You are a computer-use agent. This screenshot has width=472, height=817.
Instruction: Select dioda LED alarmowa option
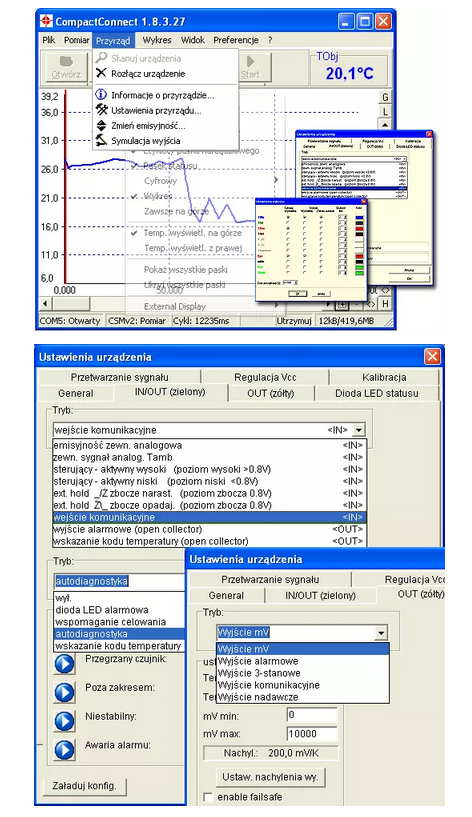(119, 610)
